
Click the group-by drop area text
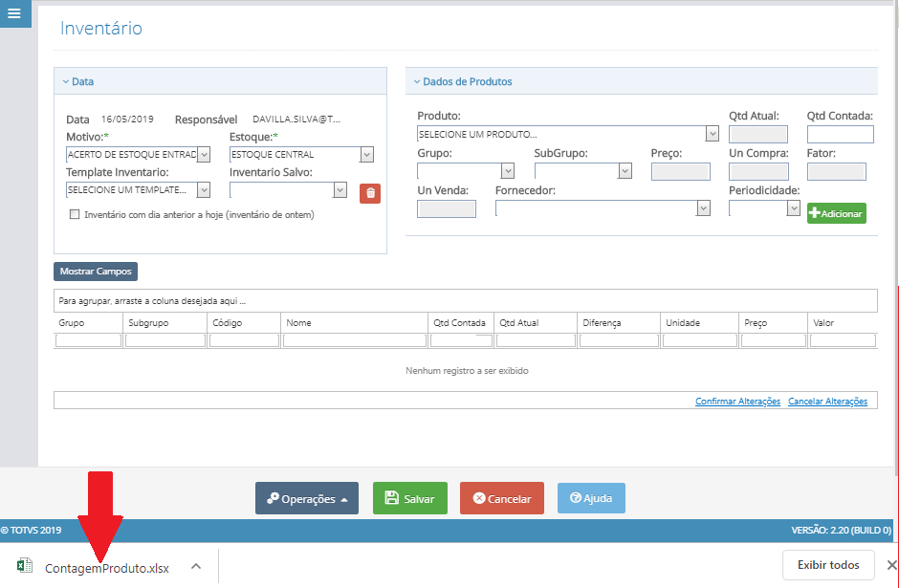pyautogui.click(x=152, y=301)
